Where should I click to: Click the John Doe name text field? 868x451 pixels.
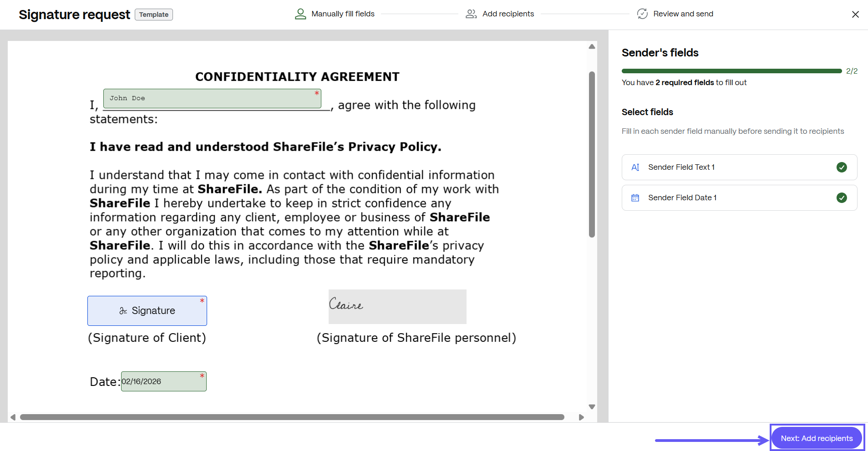pos(212,99)
